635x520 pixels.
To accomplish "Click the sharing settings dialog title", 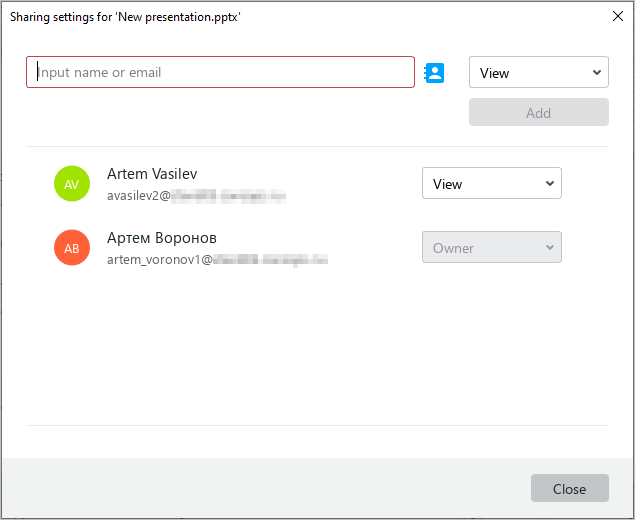I will 125,16.
